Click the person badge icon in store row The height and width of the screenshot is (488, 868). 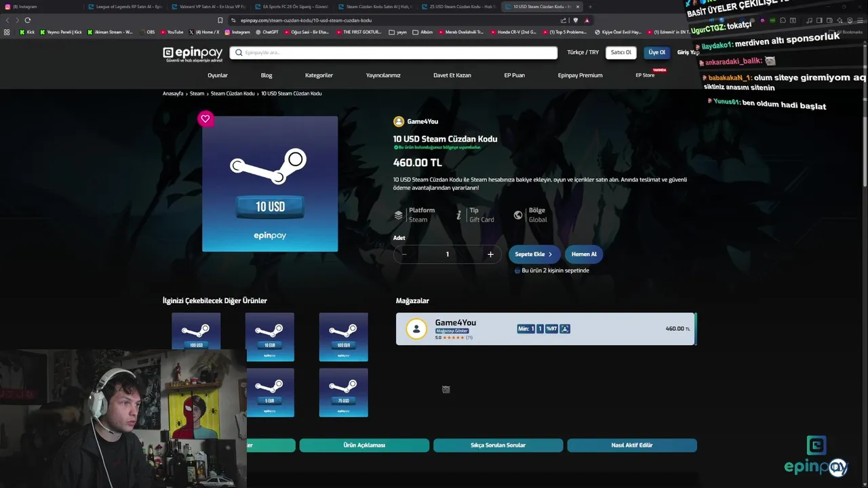[565, 329]
